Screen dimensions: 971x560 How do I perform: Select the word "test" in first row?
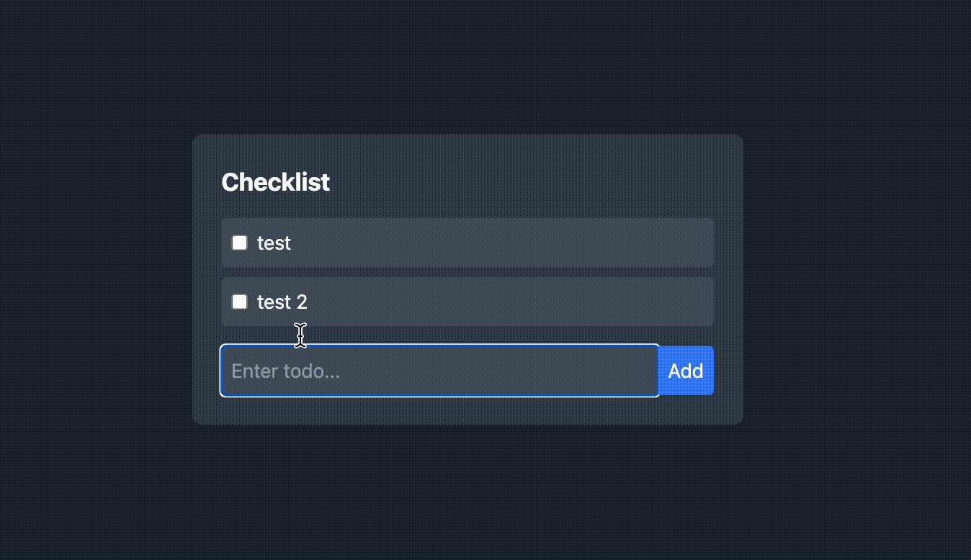(274, 243)
